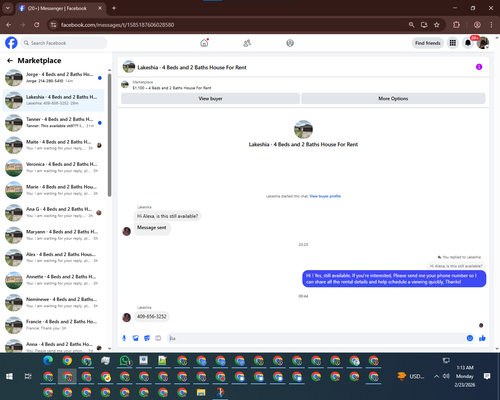Open the Windows Start menu

[x=9, y=376]
